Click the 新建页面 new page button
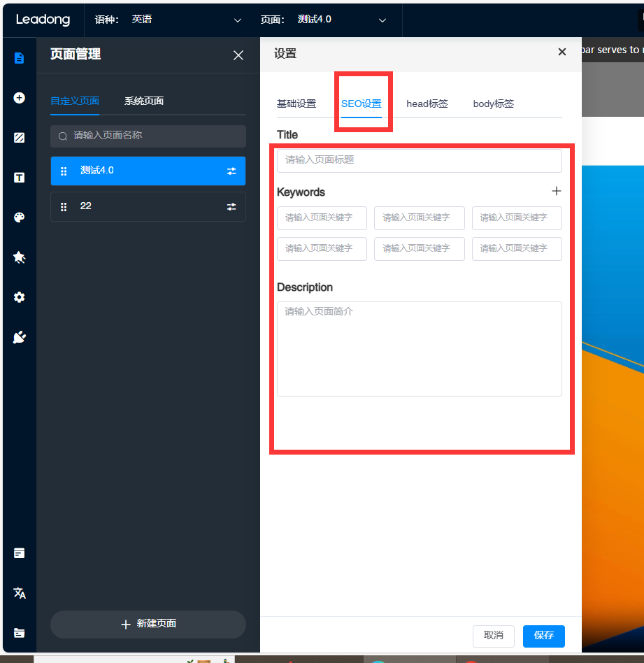 click(x=148, y=624)
